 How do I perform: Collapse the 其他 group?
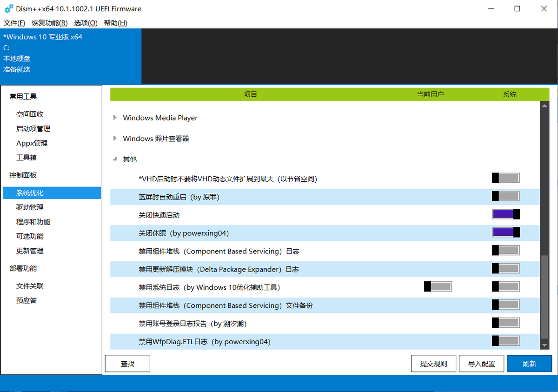tap(115, 159)
